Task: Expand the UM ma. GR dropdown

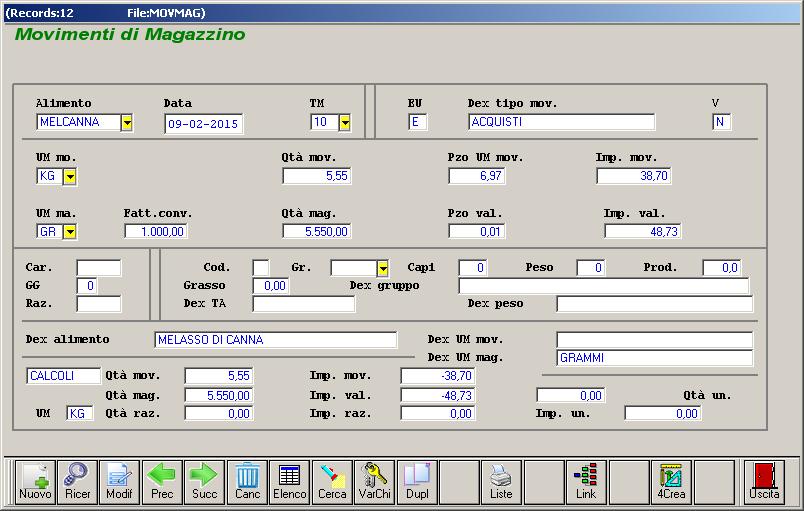Action: tap(70, 232)
